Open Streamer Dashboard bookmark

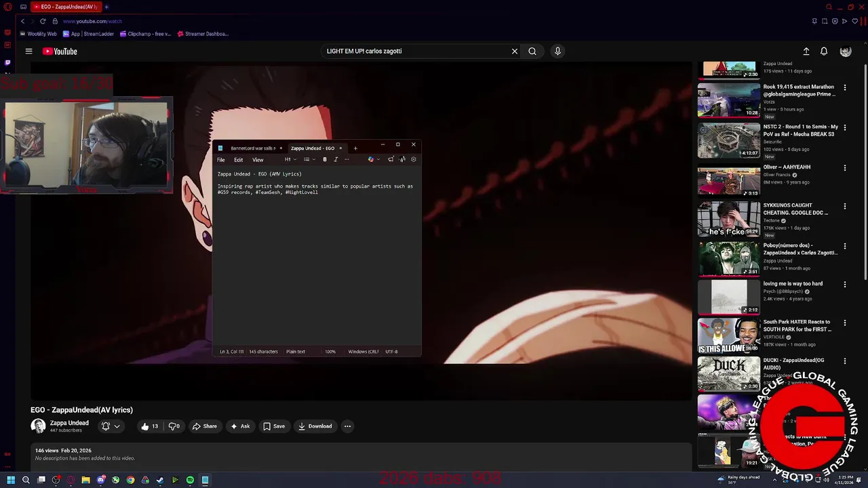[x=203, y=34]
